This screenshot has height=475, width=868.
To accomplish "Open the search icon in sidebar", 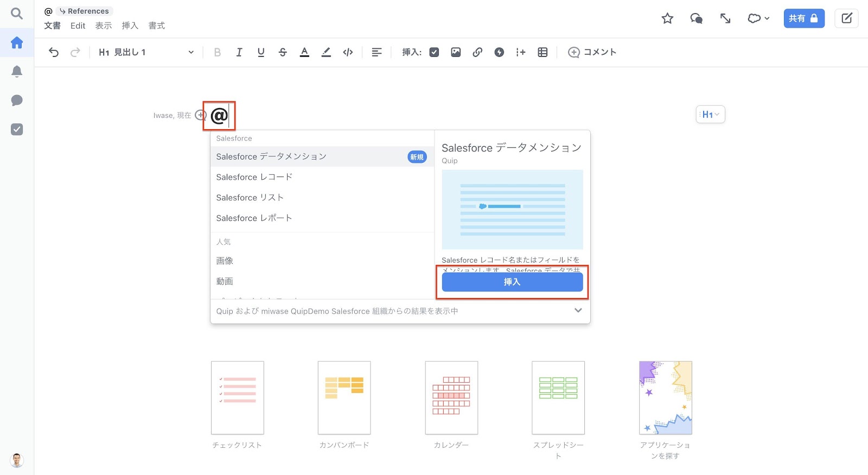I will coord(17,14).
